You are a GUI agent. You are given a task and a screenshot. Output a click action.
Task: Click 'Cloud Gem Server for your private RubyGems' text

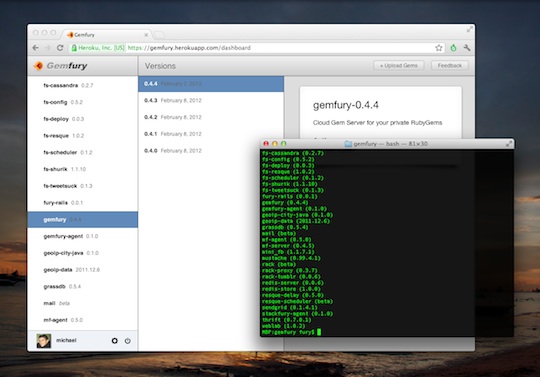pos(377,123)
